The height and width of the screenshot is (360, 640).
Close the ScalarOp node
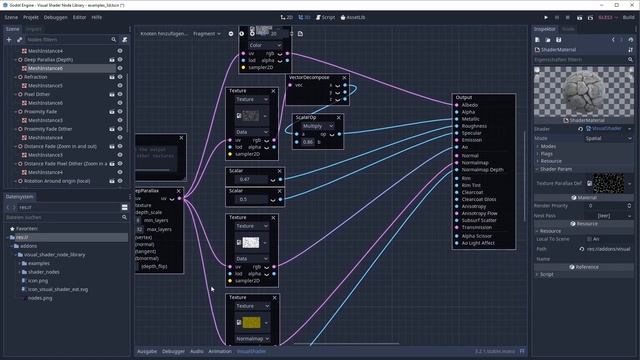[x=338, y=118]
